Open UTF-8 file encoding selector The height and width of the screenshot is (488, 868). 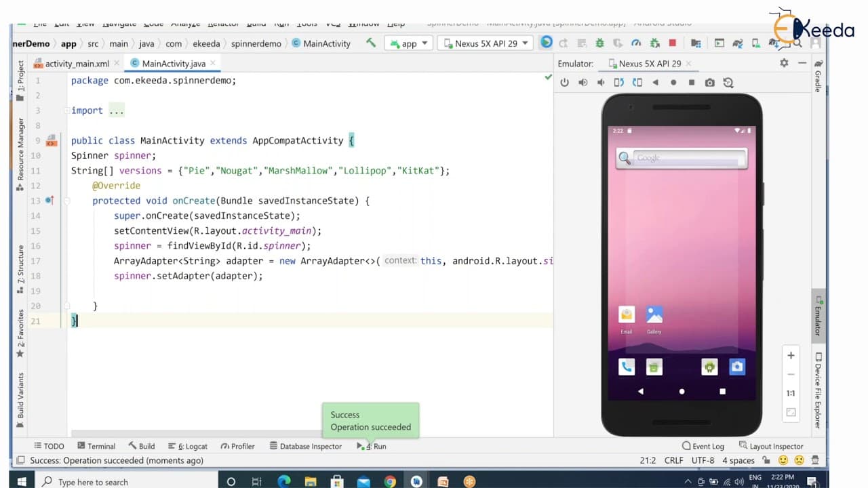pos(703,460)
